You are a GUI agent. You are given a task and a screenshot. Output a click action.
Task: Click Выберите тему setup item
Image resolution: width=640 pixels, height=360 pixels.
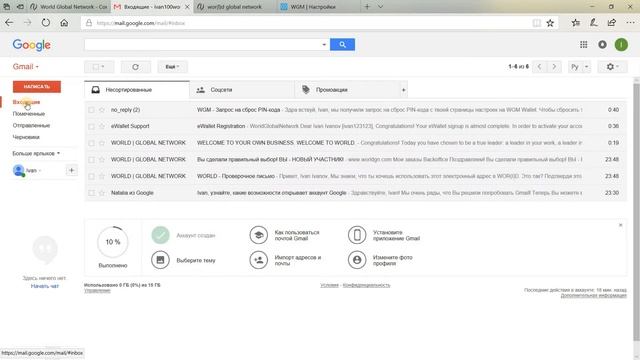tap(183, 260)
